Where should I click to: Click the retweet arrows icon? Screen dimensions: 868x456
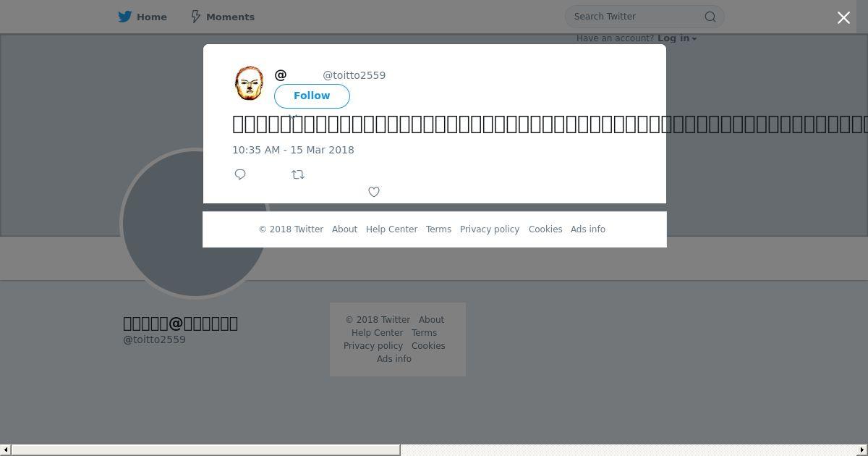coord(298,174)
